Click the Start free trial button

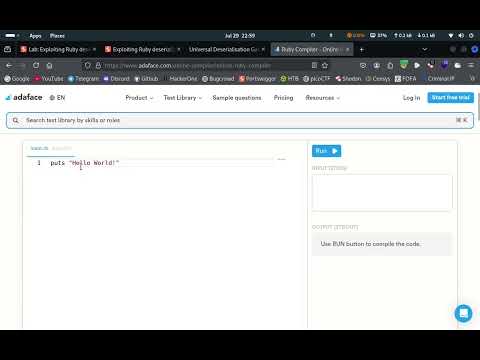451,98
